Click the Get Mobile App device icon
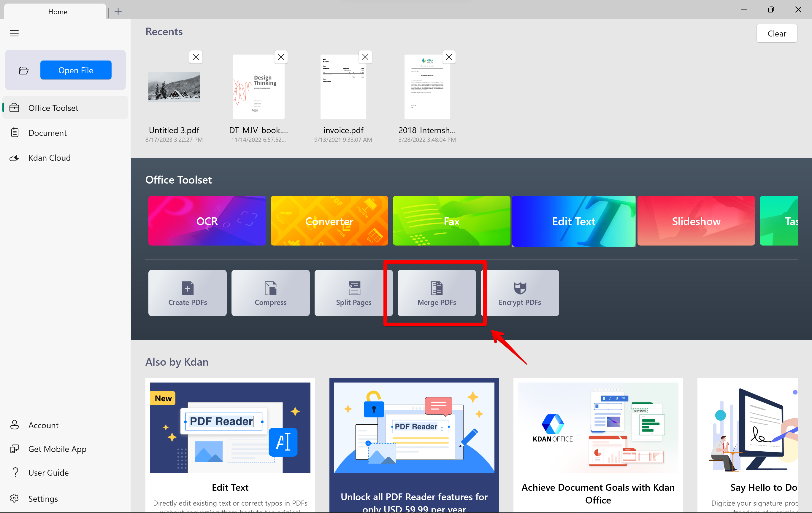The width and height of the screenshot is (812, 513). (x=15, y=449)
